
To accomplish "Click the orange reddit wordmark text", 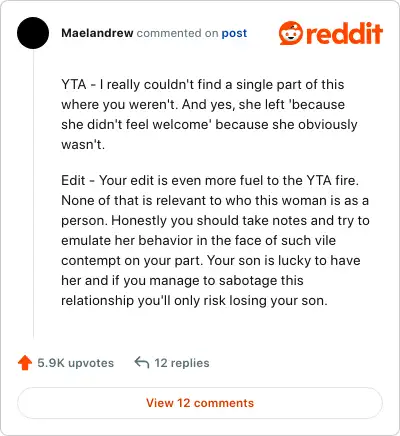I will pyautogui.click(x=344, y=33).
